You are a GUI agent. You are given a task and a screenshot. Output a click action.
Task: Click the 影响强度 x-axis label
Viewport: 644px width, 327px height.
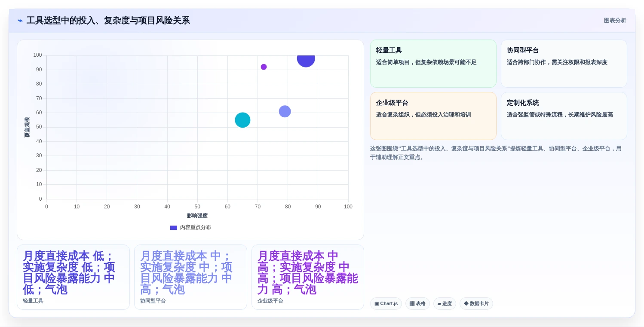197,216
